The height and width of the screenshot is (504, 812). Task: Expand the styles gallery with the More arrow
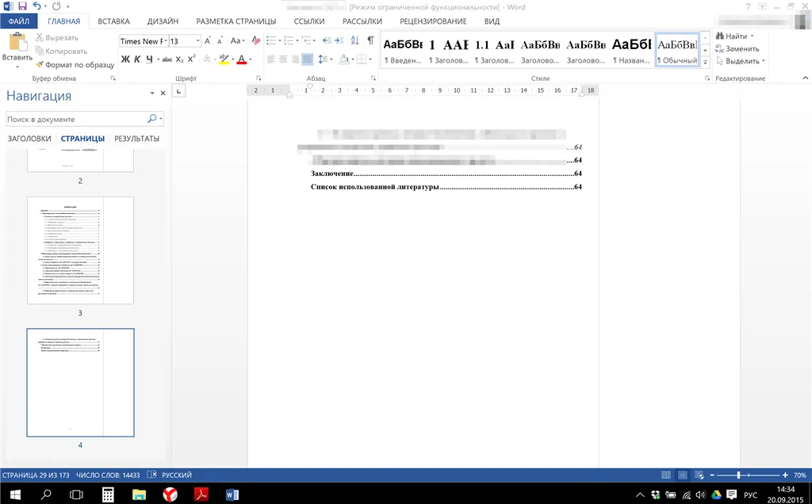click(x=705, y=62)
